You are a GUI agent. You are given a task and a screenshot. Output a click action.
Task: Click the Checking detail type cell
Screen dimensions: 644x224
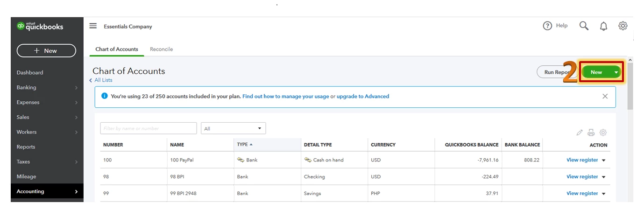[314, 176]
